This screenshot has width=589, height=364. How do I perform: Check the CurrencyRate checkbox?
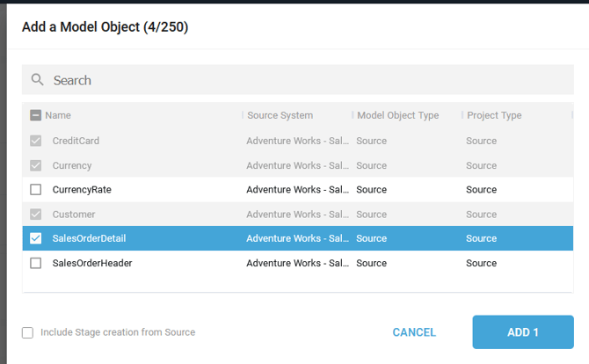[36, 189]
